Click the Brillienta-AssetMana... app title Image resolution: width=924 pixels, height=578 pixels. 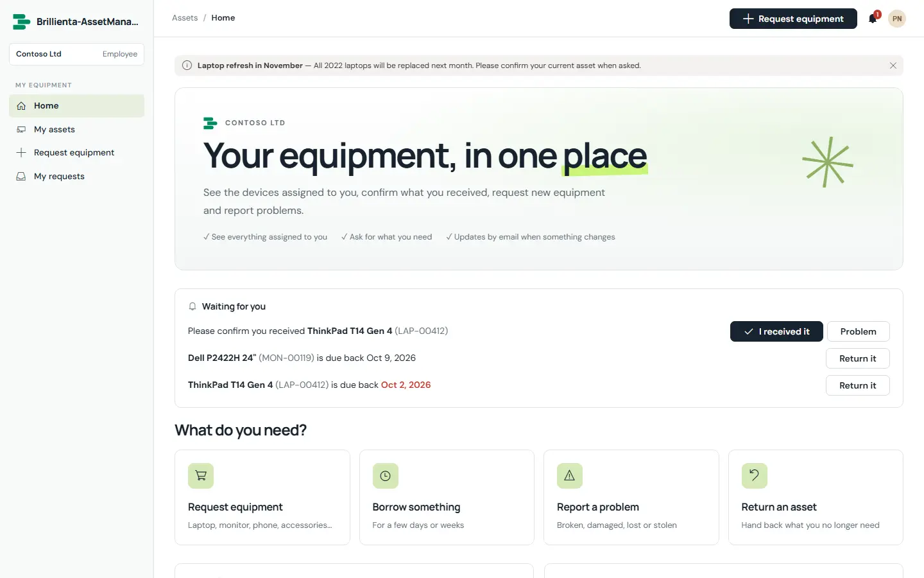coord(87,22)
